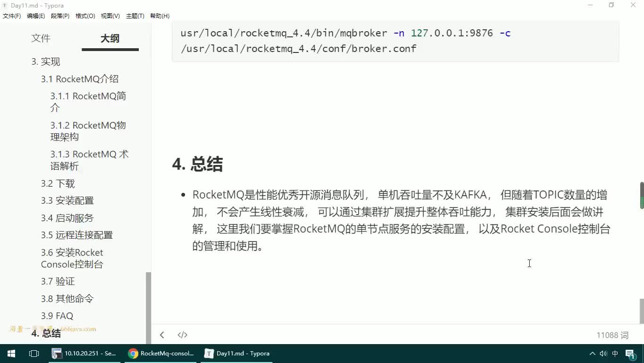Jump to 3.1.2 RocketMQ物理架构 heading
This screenshot has height=363, width=644.
coord(88,131)
